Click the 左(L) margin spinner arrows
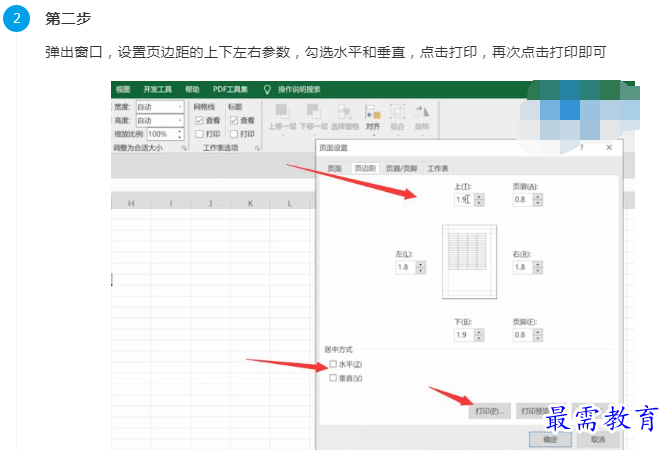 coord(421,267)
